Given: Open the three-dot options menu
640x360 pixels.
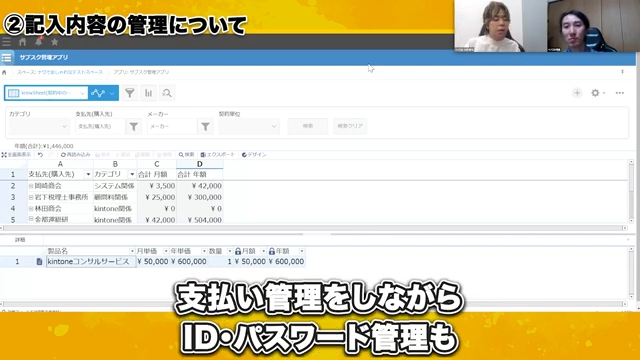Looking at the screenshot, I should point(620,93).
